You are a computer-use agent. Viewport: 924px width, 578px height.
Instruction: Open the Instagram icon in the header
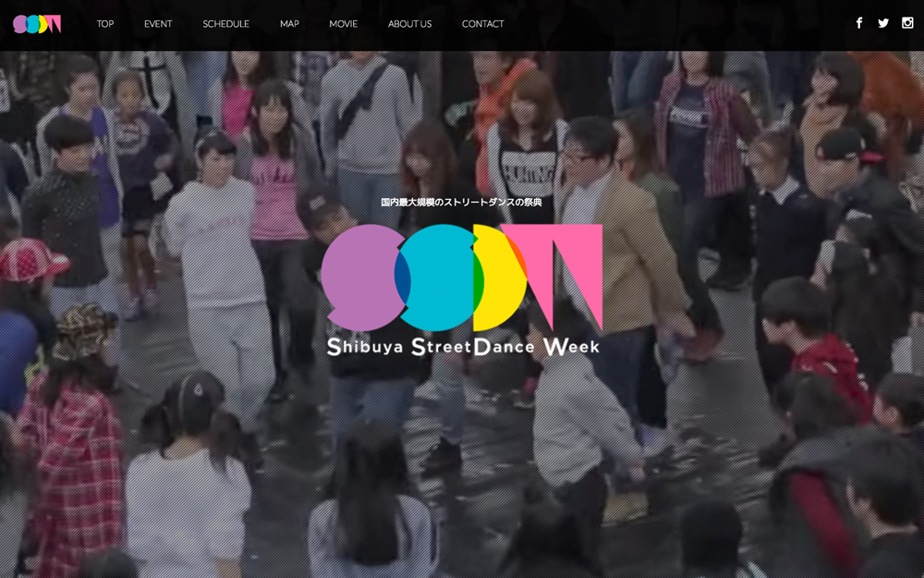pyautogui.click(x=907, y=23)
